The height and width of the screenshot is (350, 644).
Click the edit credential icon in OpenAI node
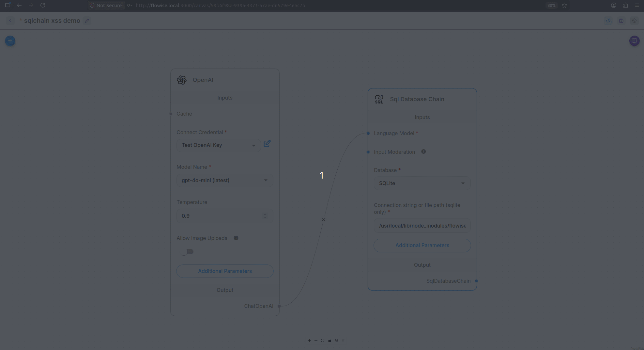pos(267,144)
